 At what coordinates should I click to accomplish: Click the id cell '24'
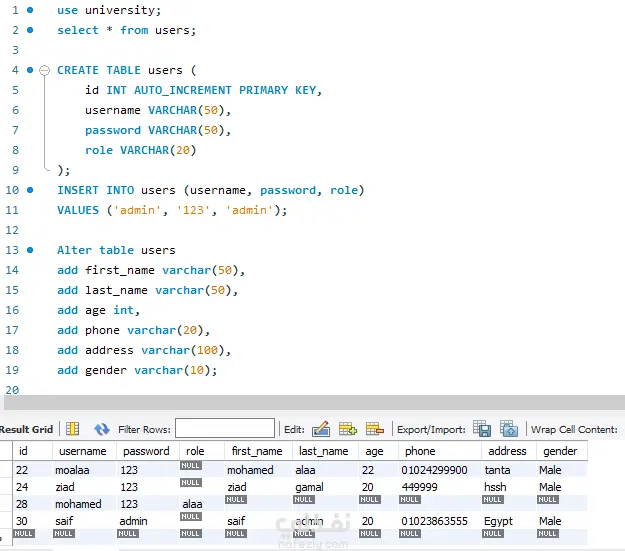(32, 487)
